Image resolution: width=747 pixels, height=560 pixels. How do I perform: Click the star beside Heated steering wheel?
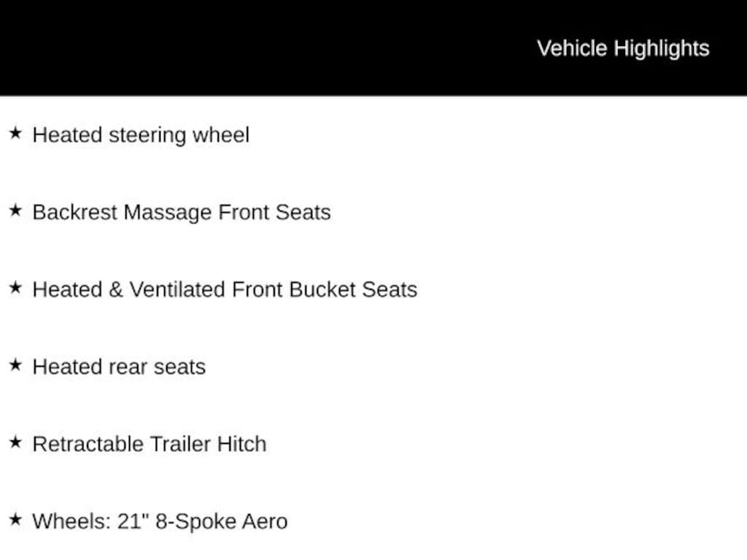[x=15, y=133]
